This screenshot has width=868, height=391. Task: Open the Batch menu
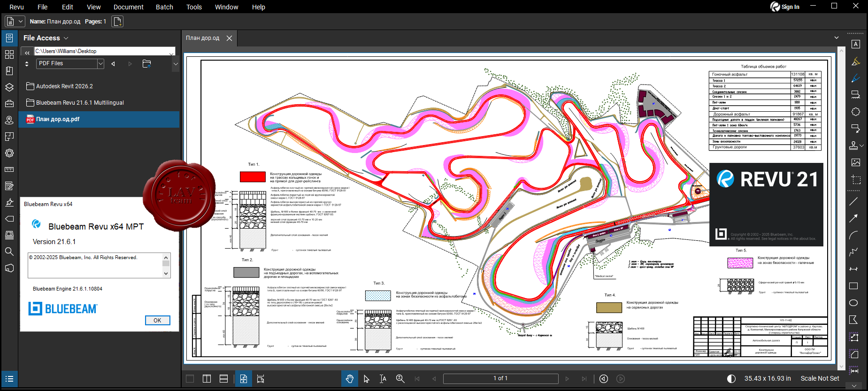point(164,7)
